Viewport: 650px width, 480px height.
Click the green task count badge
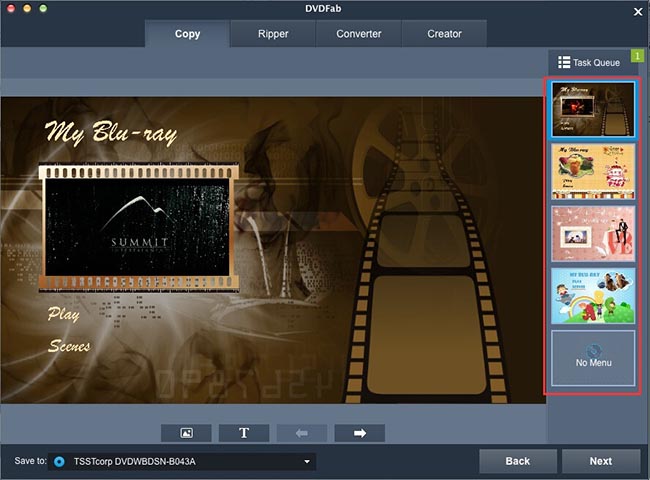point(637,56)
